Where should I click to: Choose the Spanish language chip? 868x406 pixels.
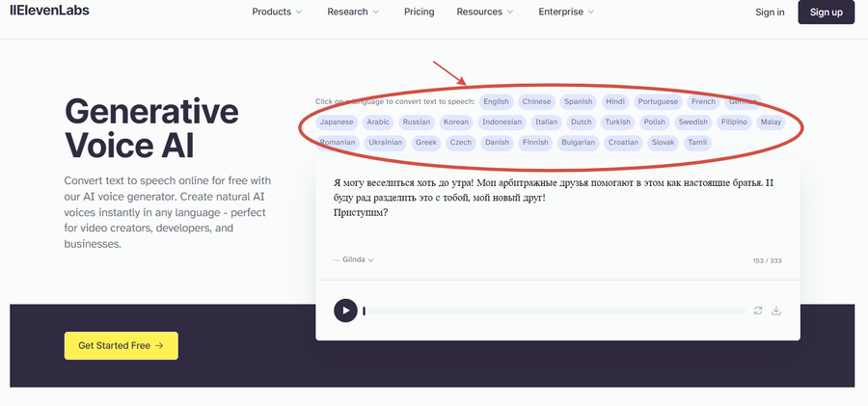tap(579, 101)
